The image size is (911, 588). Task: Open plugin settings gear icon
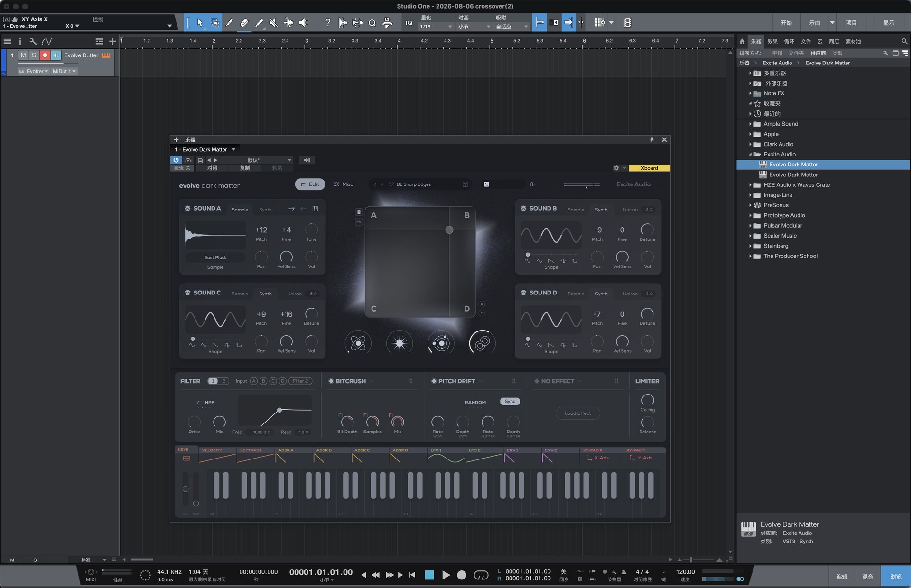pyautogui.click(x=616, y=168)
